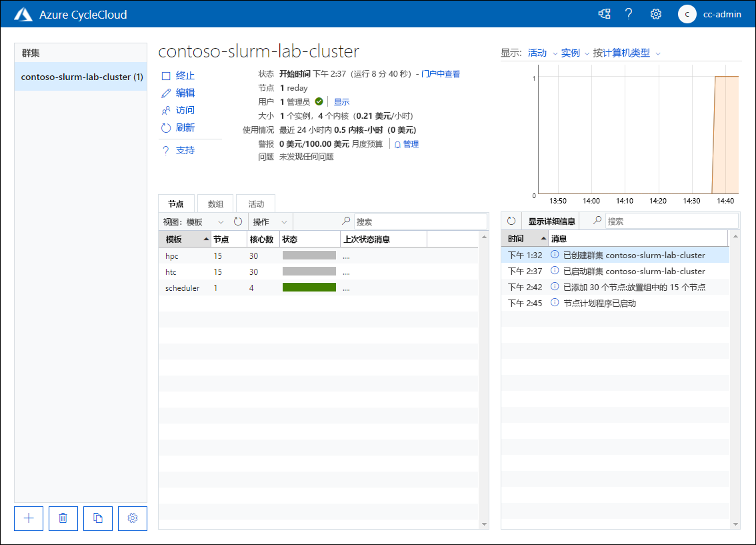Image resolution: width=756 pixels, height=545 pixels.
Task: Select the hpc row in nodes table
Action: click(x=318, y=255)
